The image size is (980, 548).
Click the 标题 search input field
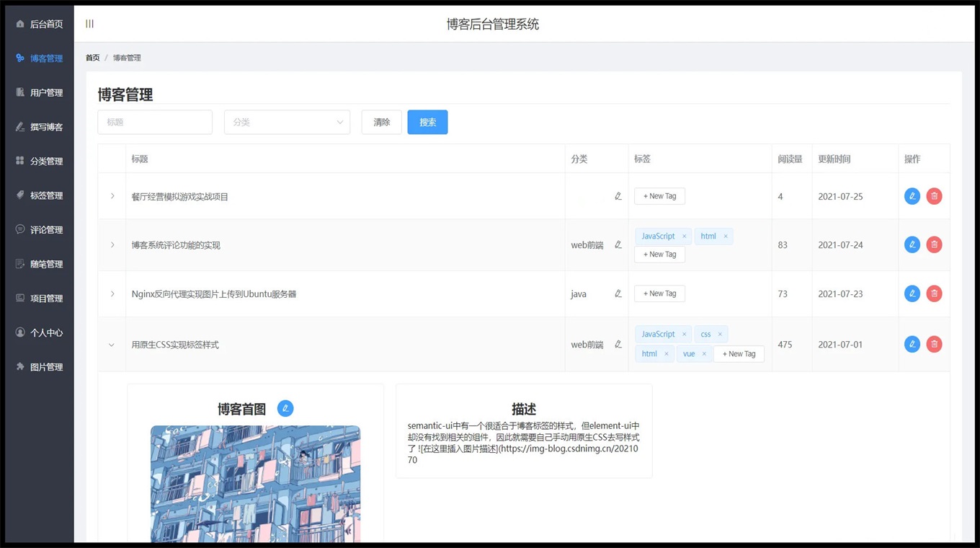[155, 123]
